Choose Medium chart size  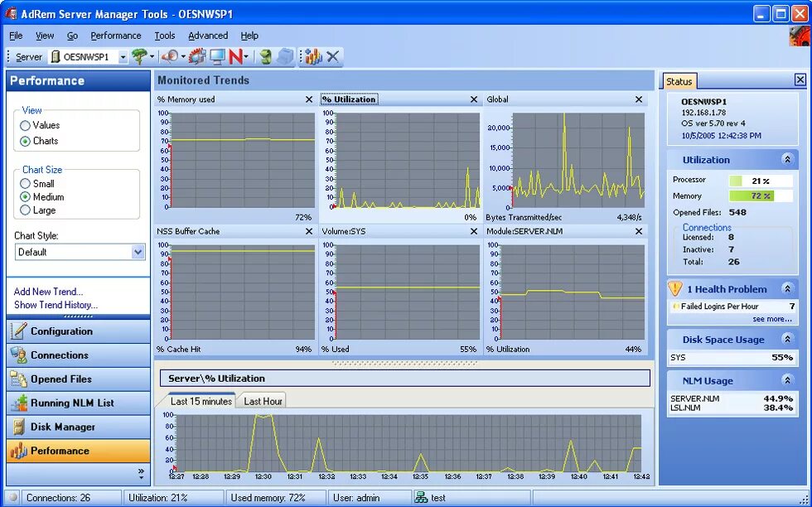25,197
